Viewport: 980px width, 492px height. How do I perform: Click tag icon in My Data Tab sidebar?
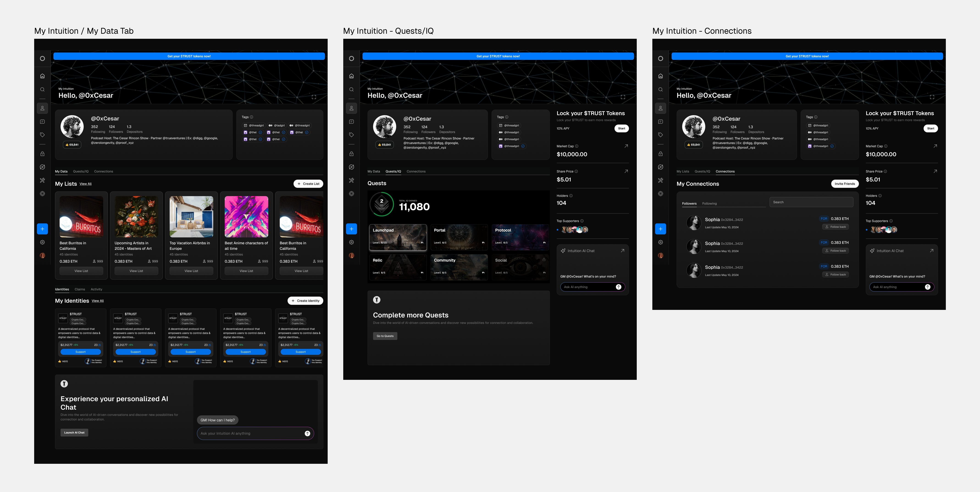pyautogui.click(x=42, y=135)
